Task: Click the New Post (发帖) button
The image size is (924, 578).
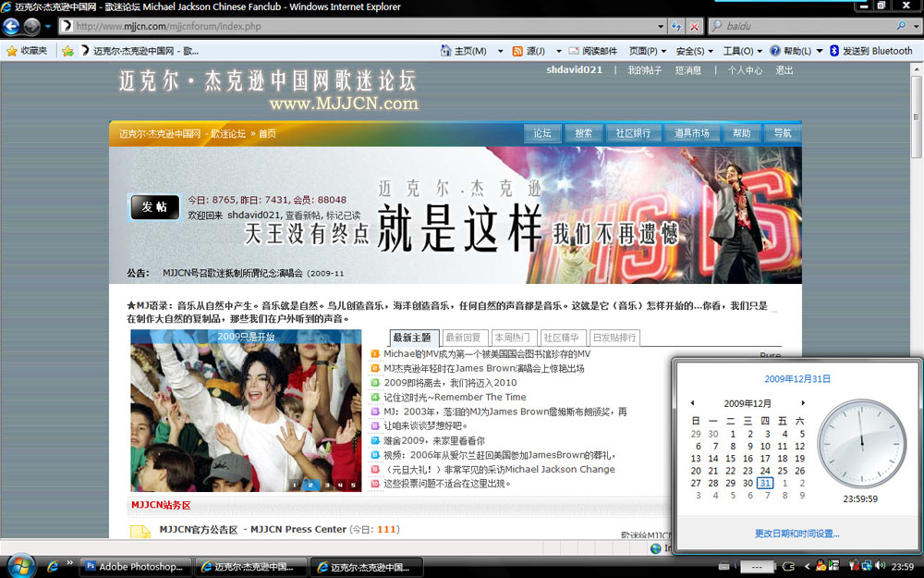Action: click(154, 207)
